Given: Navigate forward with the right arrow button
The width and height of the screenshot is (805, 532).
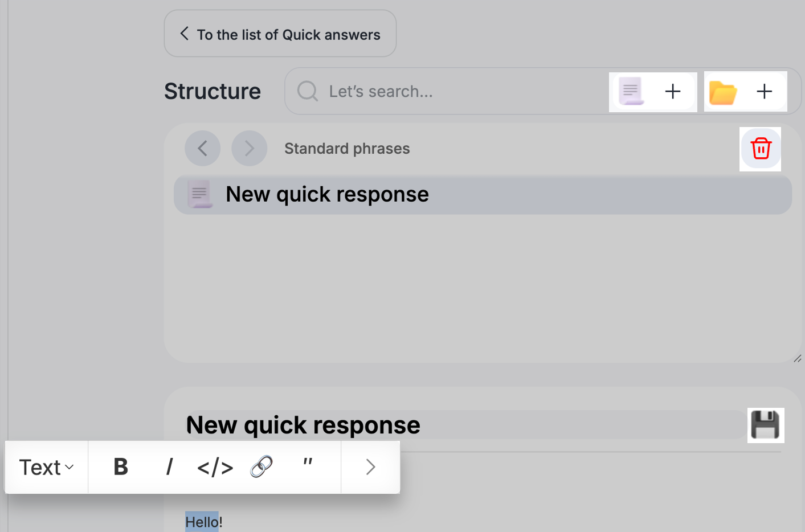Looking at the screenshot, I should (x=249, y=149).
